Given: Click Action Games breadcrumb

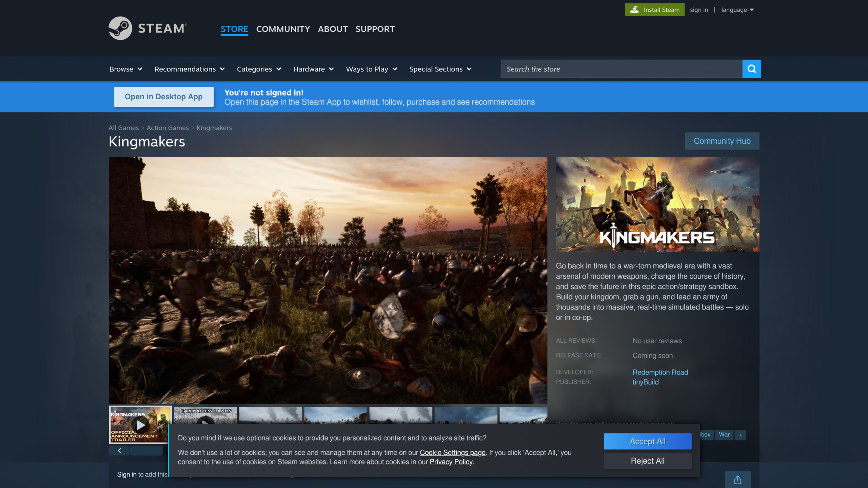Looking at the screenshot, I should tap(167, 128).
